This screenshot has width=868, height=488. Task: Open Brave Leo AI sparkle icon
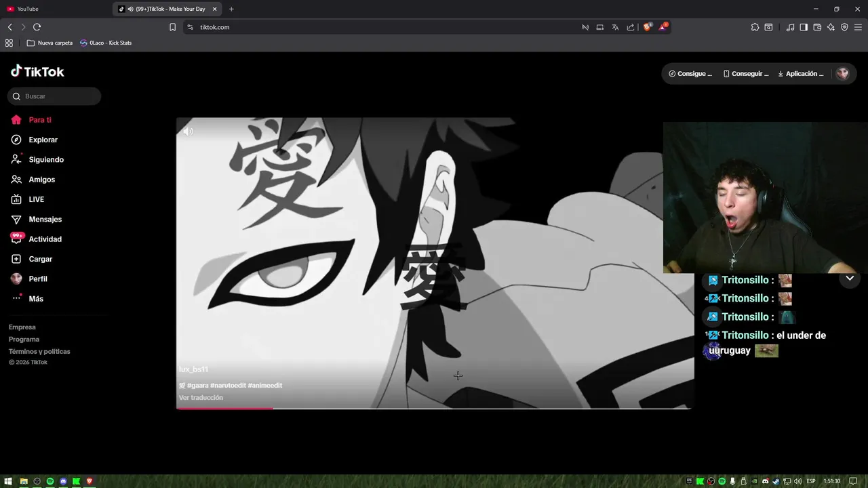point(831,27)
